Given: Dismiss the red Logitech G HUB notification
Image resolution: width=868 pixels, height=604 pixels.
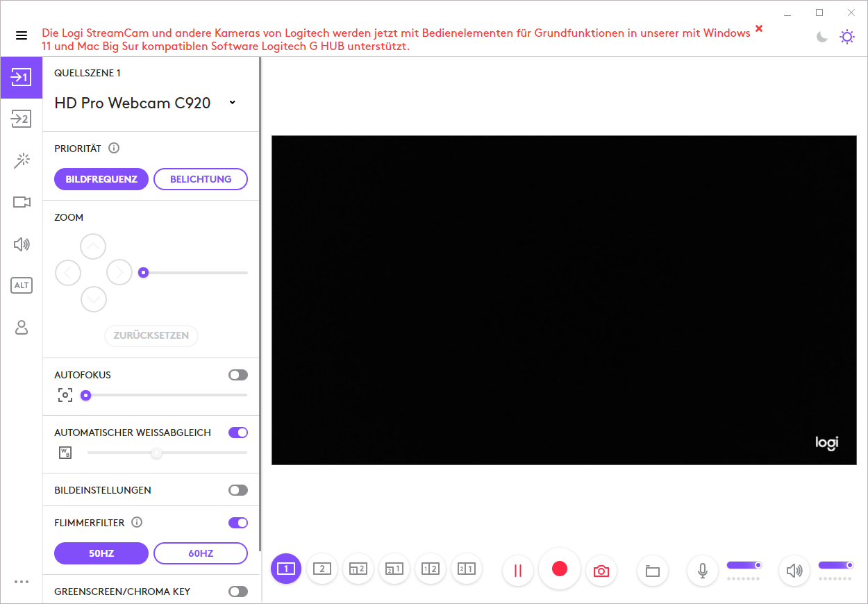Looking at the screenshot, I should pos(759,28).
